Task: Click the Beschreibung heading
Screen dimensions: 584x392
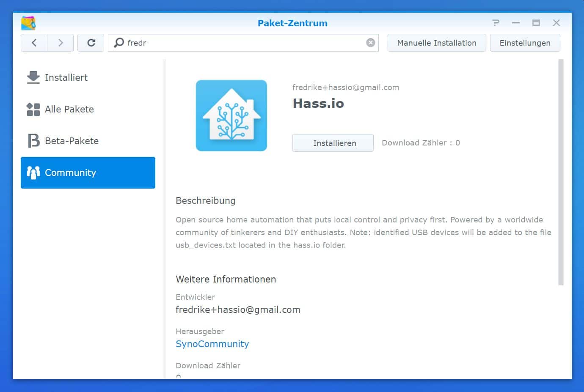Action: click(206, 200)
